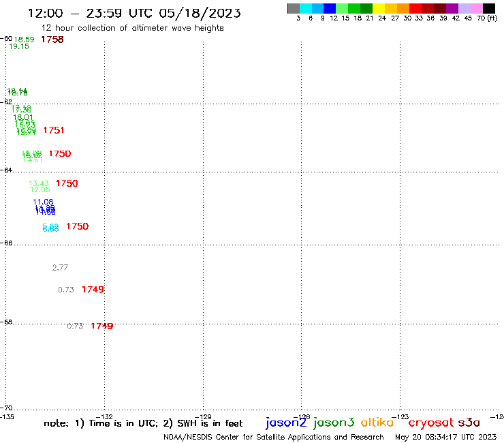
Task: Click the 1750 label beside the cyan values
Action: coord(78,226)
